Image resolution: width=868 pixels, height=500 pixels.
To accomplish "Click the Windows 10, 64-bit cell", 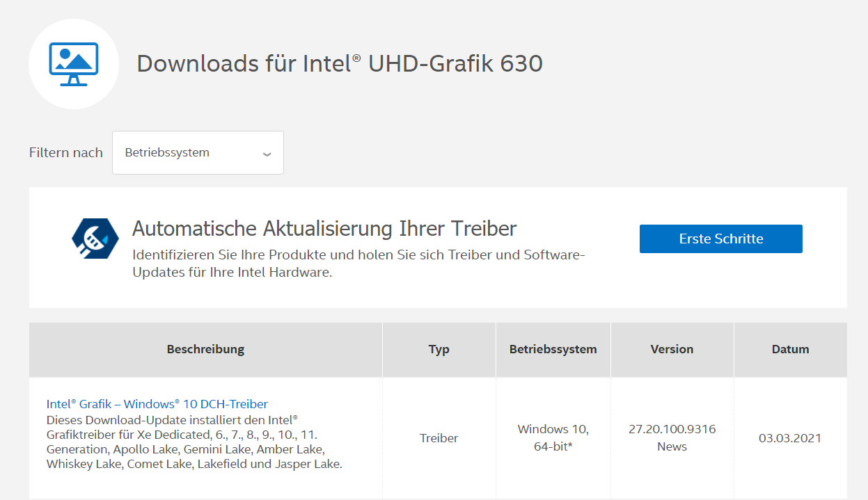I will tap(553, 438).
